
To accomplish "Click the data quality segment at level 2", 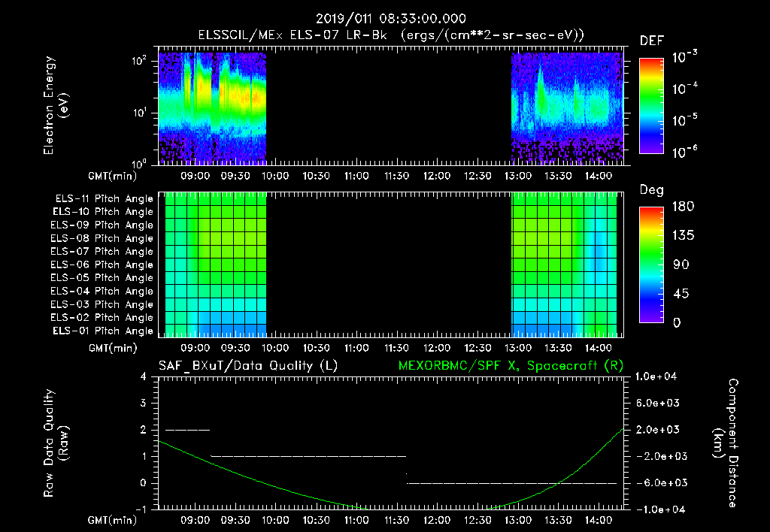I will pyautogui.click(x=187, y=430).
